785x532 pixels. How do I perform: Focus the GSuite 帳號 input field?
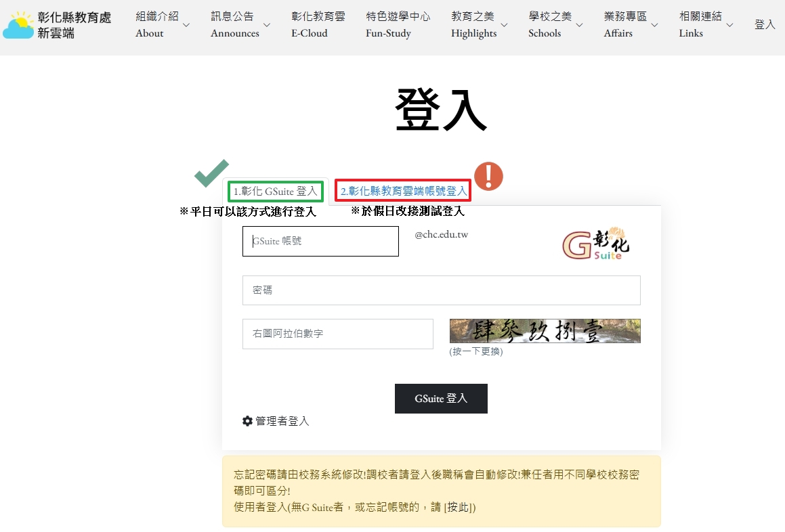tap(320, 241)
